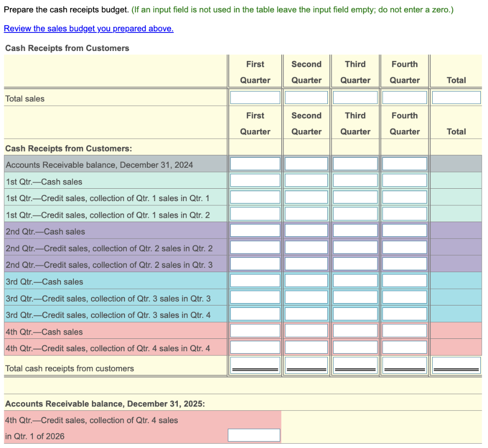Screen dimensions: 488x448
Task: Click Total cash receipts First Quarter field
Action: [x=255, y=365]
